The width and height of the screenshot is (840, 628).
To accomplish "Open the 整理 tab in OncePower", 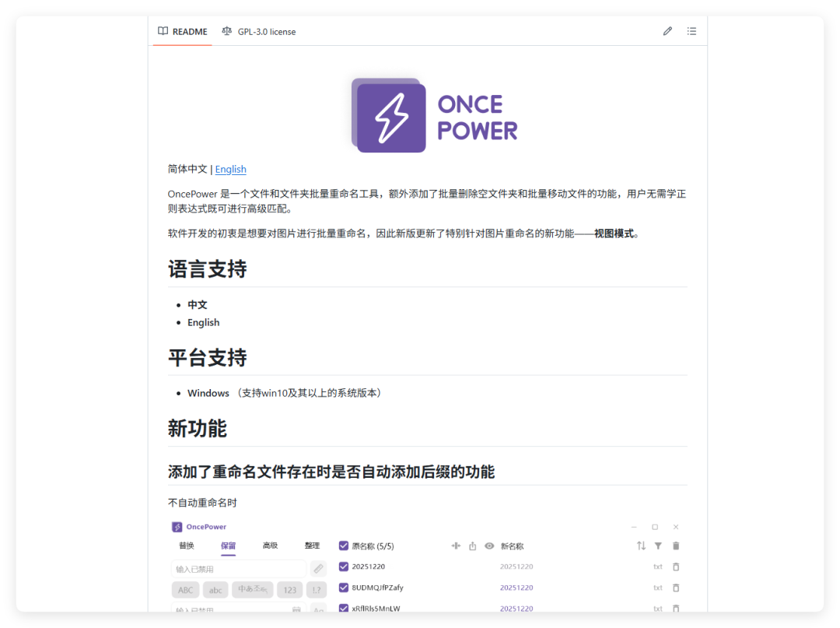I will 312,546.
